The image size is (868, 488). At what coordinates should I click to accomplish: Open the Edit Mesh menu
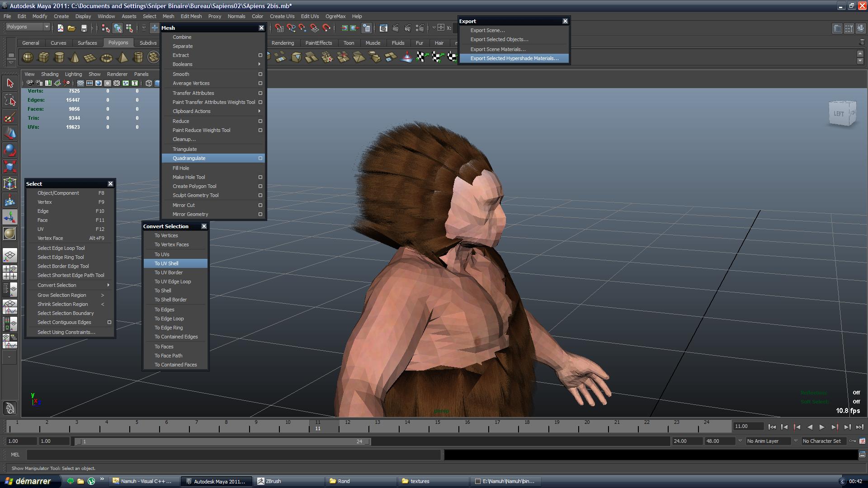click(x=191, y=16)
